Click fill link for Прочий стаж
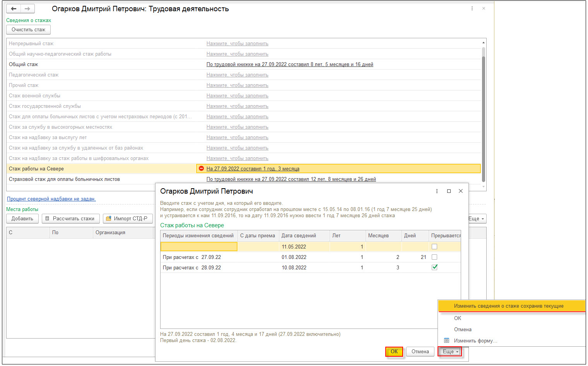The height and width of the screenshot is (366, 588). coord(237,85)
